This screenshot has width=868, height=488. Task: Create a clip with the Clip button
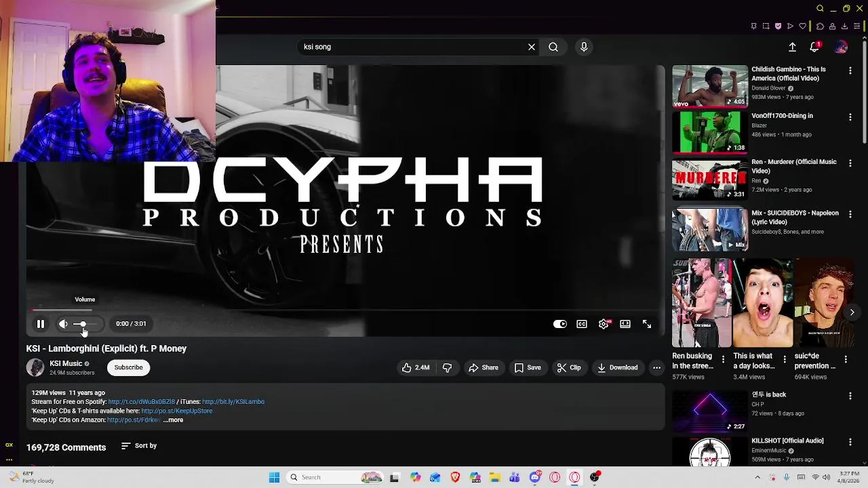tap(569, 367)
